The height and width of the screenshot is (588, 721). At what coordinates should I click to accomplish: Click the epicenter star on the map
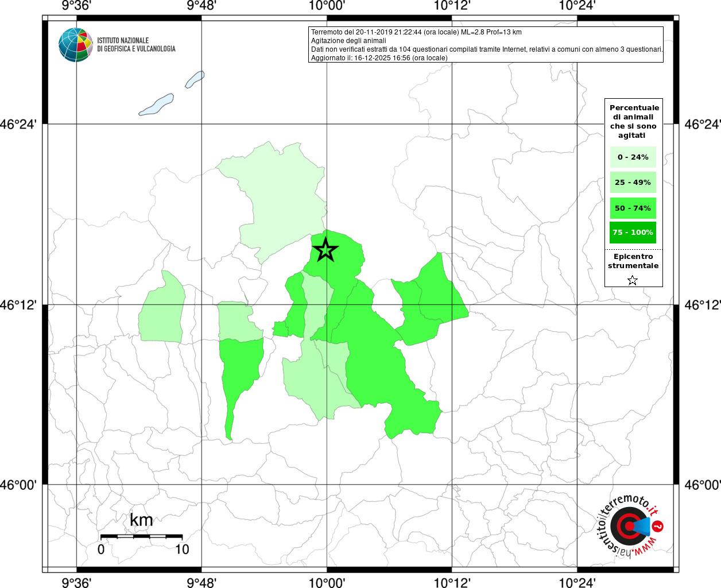coord(325,250)
